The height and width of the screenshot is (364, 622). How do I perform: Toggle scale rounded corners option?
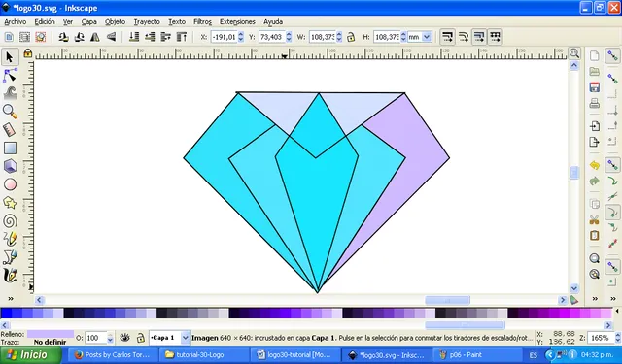[x=464, y=37]
